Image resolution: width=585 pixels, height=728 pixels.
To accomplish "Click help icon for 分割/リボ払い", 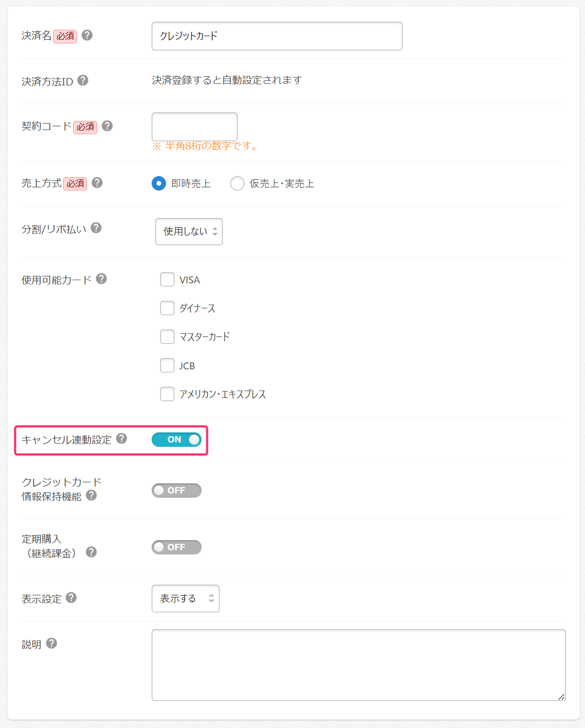I will tap(96, 228).
